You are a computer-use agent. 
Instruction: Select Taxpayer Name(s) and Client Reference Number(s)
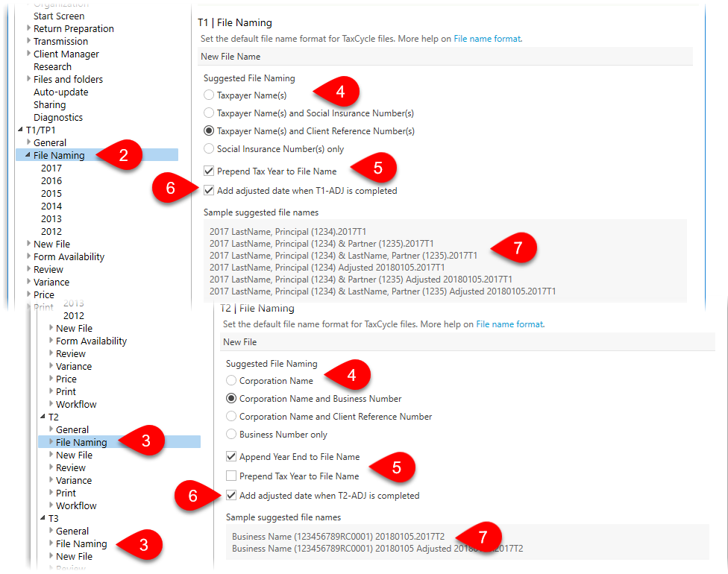[209, 131]
